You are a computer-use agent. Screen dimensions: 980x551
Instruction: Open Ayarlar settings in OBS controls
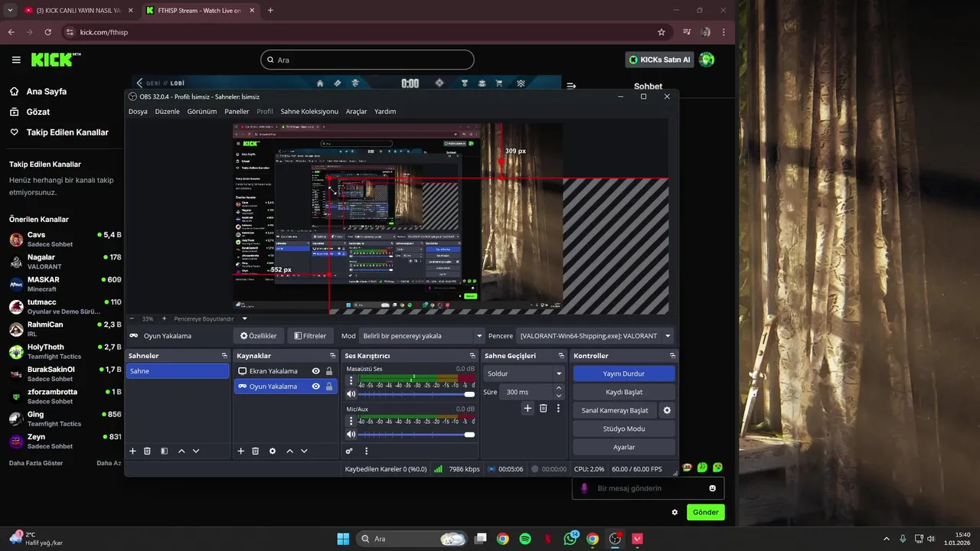pos(624,447)
